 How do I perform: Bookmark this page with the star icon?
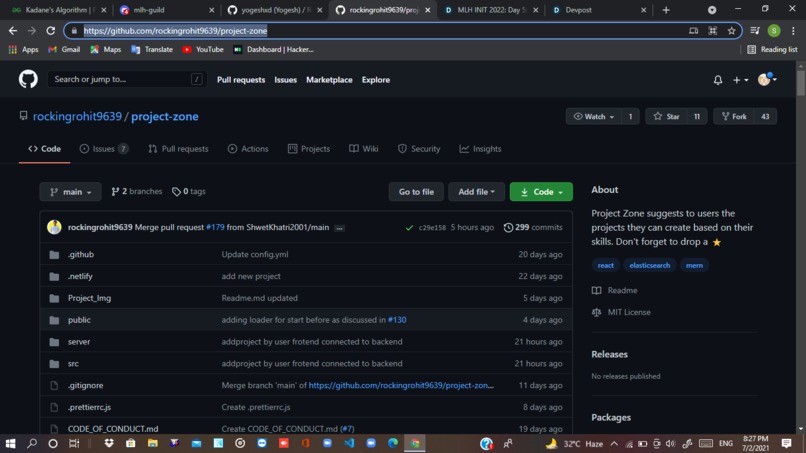(731, 31)
